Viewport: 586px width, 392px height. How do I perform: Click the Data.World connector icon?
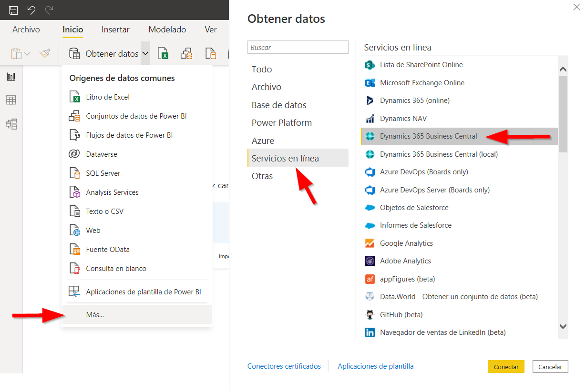click(370, 297)
